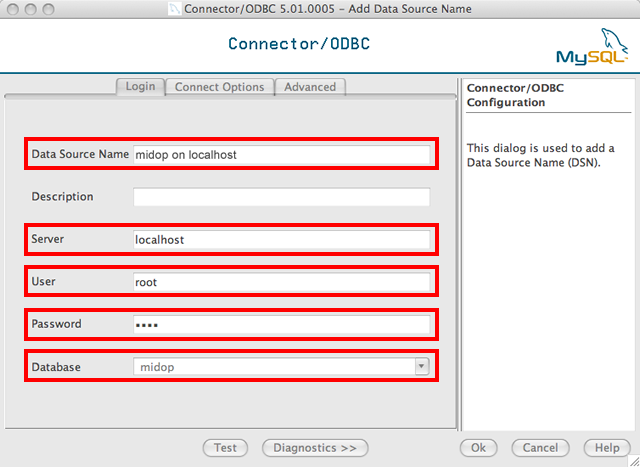The image size is (640, 467).
Task: Focus the Server field containing localhost
Action: coord(282,240)
